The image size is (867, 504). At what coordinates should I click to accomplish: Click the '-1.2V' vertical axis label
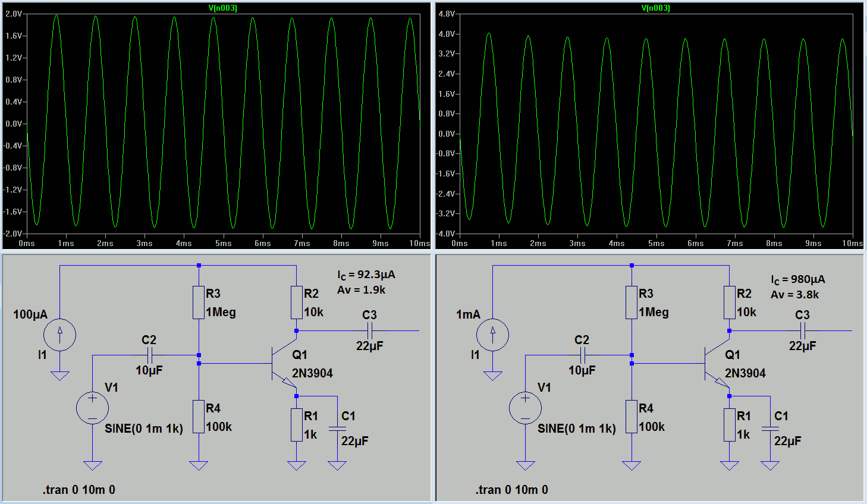[x=12, y=190]
